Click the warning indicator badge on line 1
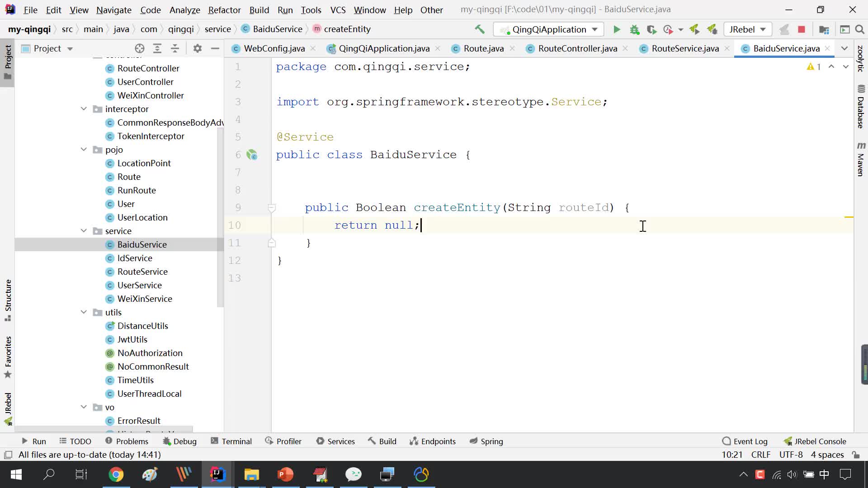This screenshot has height=488, width=868. coord(814,66)
